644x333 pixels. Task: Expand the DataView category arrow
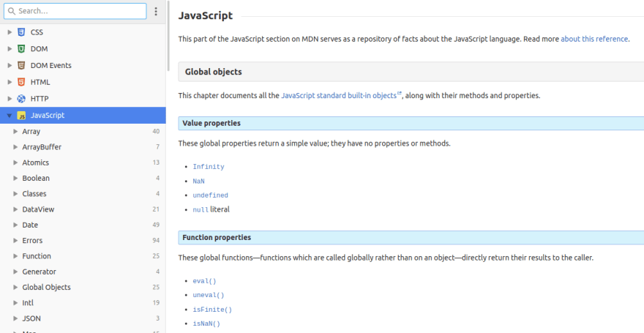[x=15, y=209]
